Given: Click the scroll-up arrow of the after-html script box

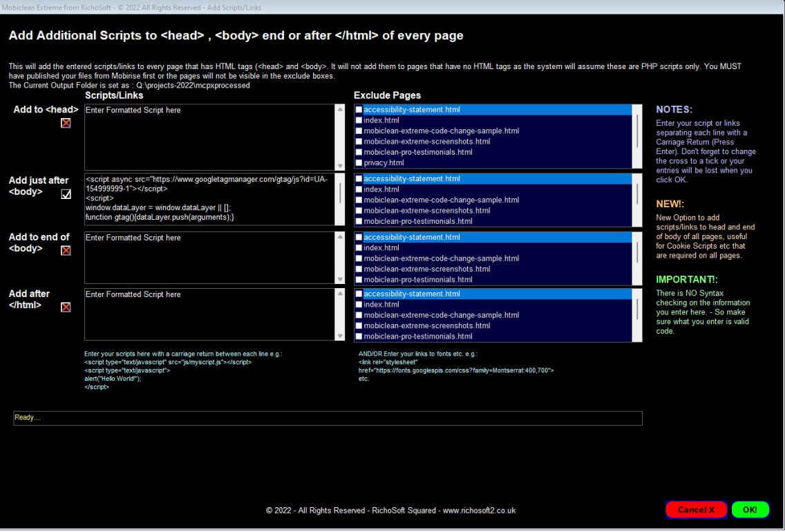Looking at the screenshot, I should [341, 294].
